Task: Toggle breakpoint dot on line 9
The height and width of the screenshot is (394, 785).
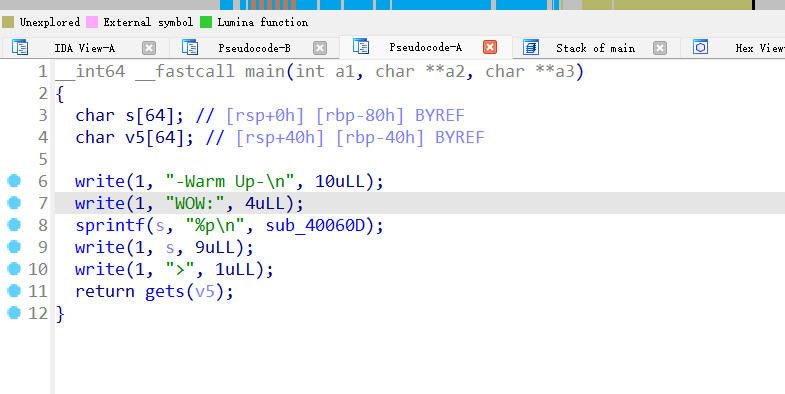Action: 14,247
